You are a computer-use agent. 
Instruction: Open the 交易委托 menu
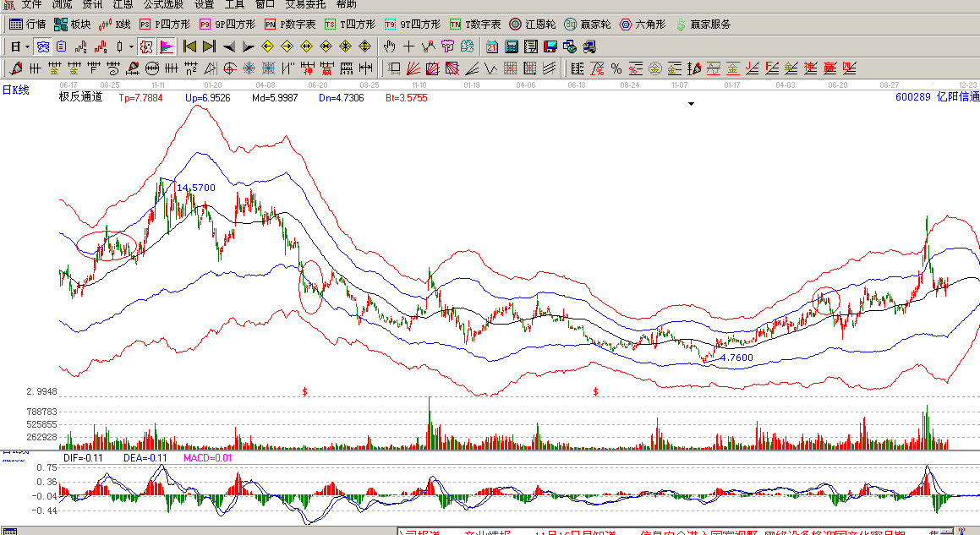[305, 5]
